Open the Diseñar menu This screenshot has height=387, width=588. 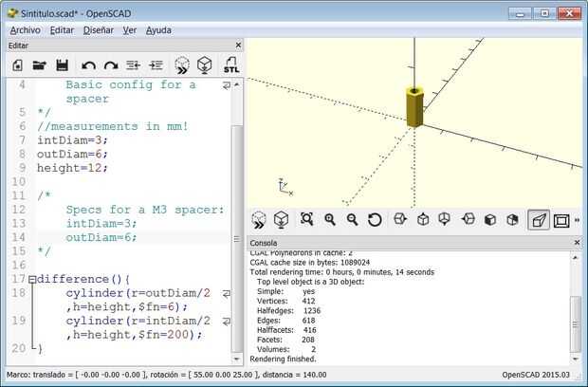(99, 30)
